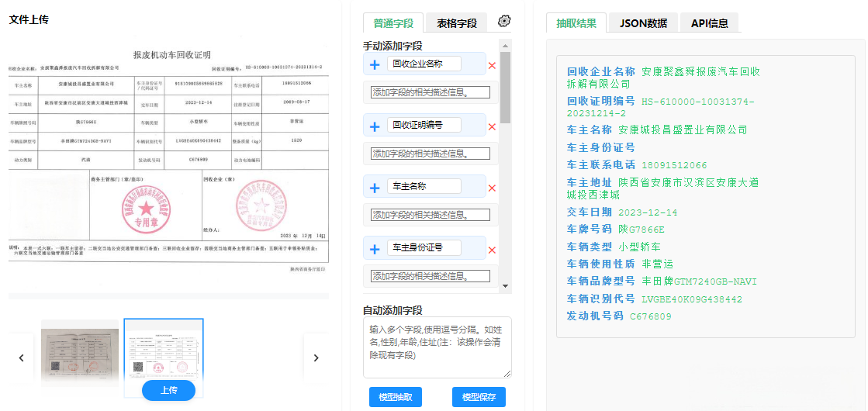Switch to the 表格字段 tab
This screenshot has height=411, width=868.
[456, 23]
